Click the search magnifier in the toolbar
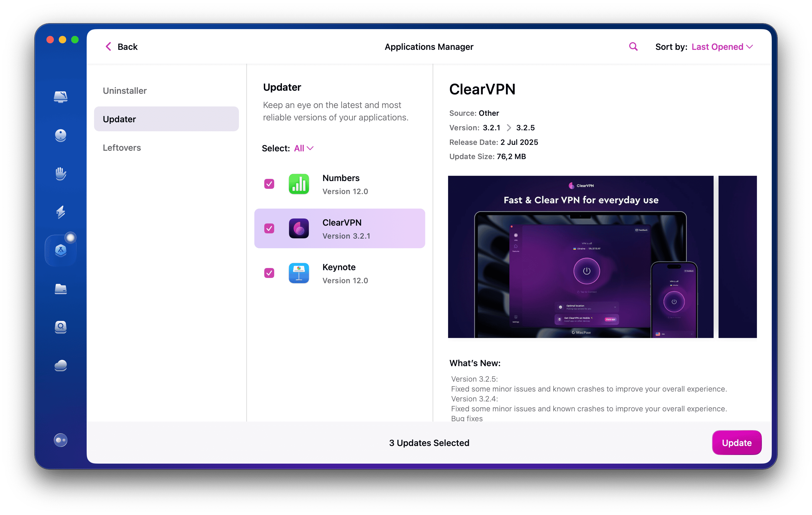812x515 pixels. click(633, 46)
